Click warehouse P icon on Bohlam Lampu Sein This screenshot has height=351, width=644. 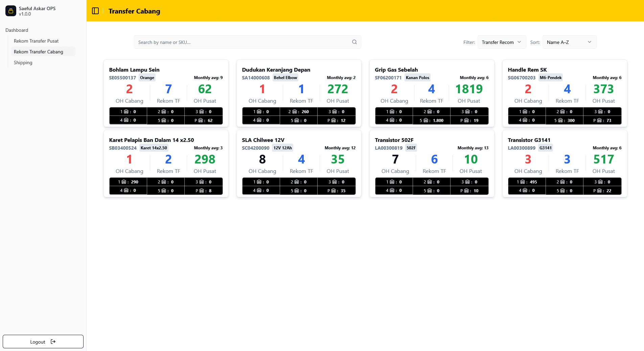(201, 121)
